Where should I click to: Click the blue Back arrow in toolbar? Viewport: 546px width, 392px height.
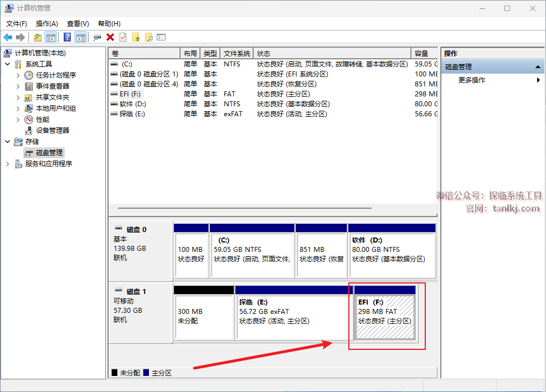[8, 37]
